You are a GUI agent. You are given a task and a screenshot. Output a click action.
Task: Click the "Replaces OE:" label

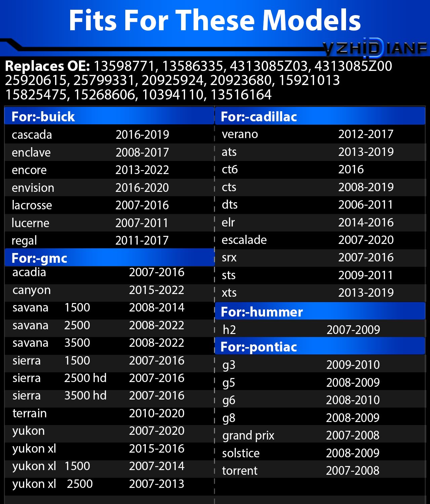point(47,66)
